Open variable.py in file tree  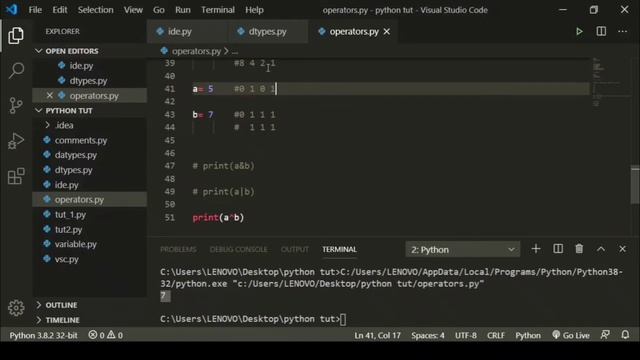[89, 244]
